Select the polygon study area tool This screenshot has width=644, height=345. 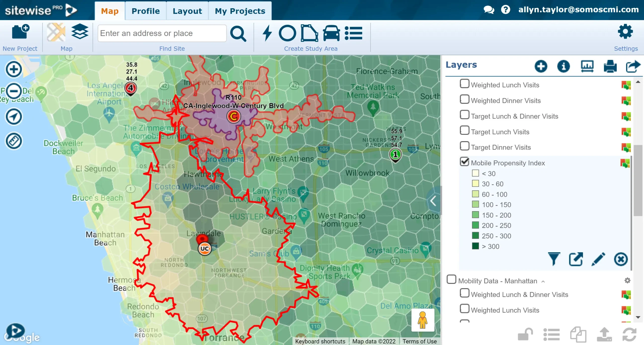point(309,33)
